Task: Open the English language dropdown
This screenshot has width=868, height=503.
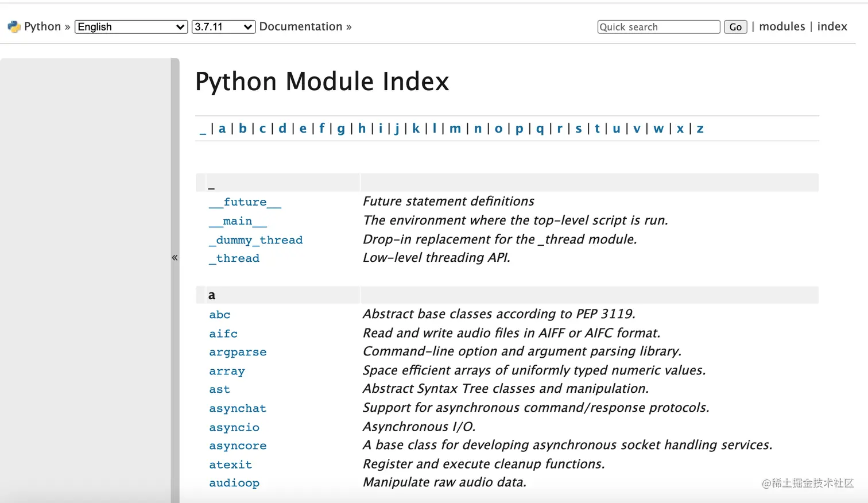Action: 131,27
